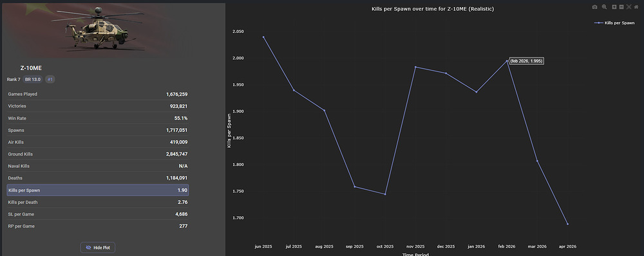The width and height of the screenshot is (644, 256).
Task: Select the Games Played stat row
Action: coord(98,95)
